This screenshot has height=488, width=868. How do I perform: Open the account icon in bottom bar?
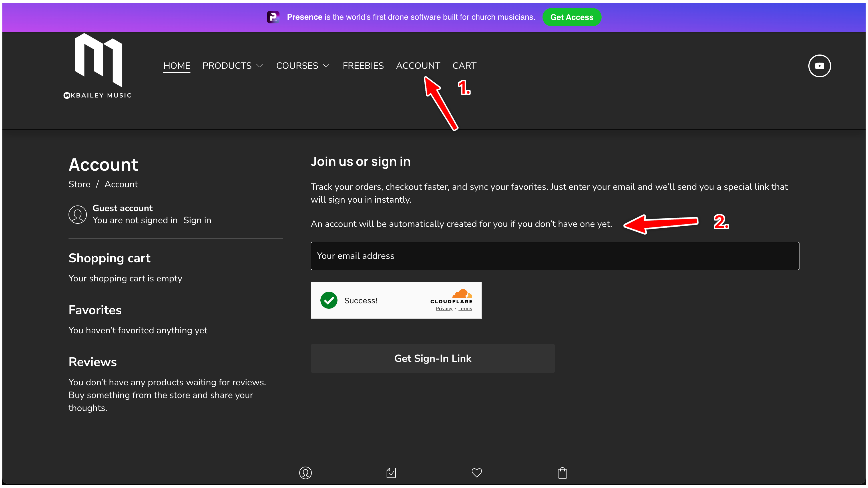click(305, 473)
